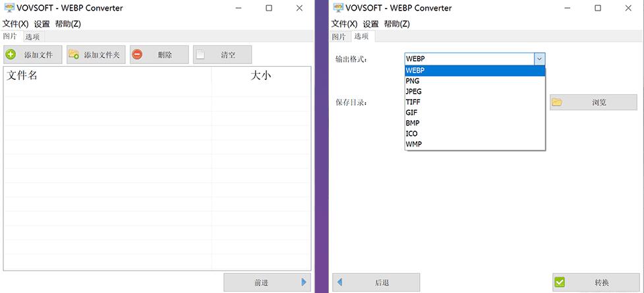
Task: Open the 输出格式 combo box arrow
Action: [x=540, y=59]
